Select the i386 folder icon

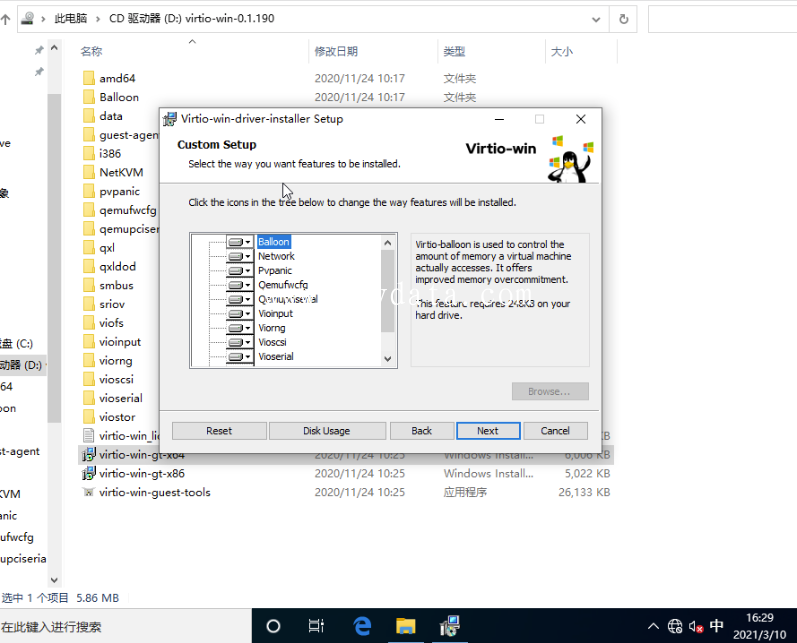click(x=89, y=154)
